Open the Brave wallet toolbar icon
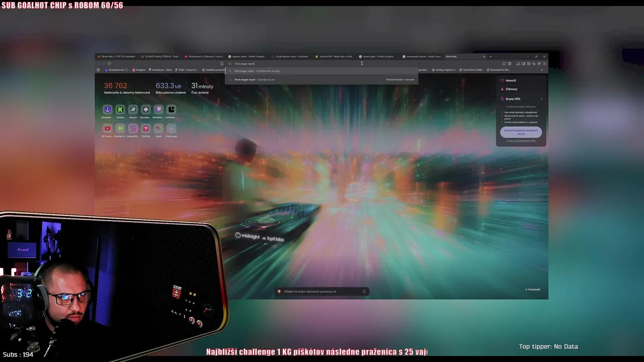Screen dimensions: 644x362 click(x=528, y=64)
